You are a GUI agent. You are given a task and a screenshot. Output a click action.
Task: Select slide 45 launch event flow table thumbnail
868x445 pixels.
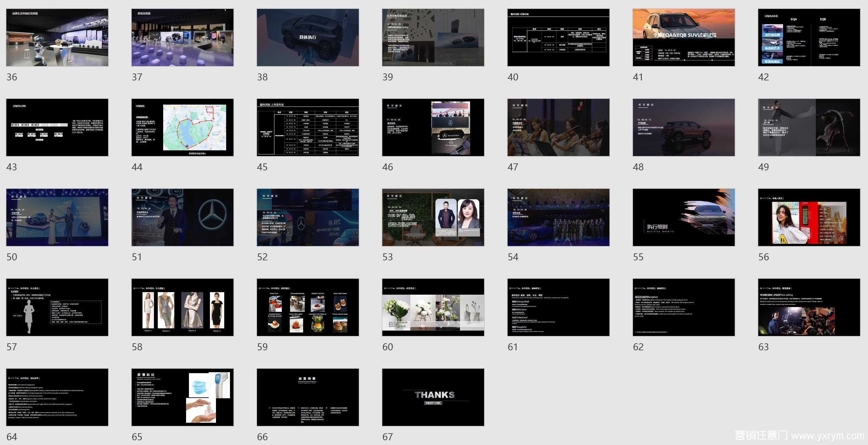(x=308, y=127)
